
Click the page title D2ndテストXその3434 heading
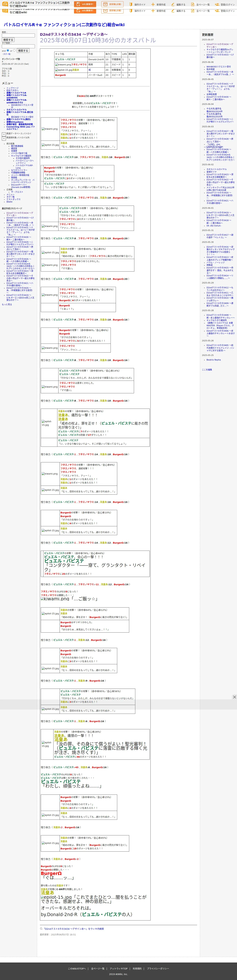[x=74, y=34]
